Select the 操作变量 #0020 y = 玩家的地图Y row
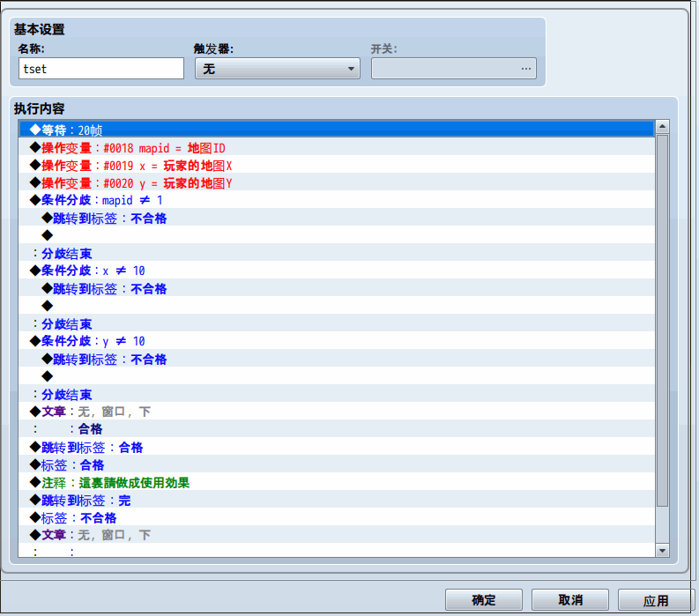Viewport: 699px width, 616px height. click(x=337, y=182)
